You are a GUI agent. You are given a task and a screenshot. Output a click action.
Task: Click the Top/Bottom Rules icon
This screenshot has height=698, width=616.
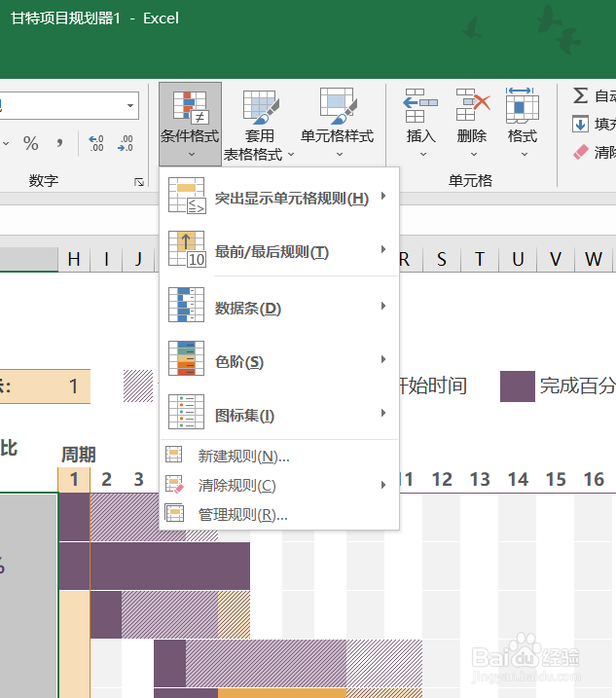pyautogui.click(x=187, y=249)
